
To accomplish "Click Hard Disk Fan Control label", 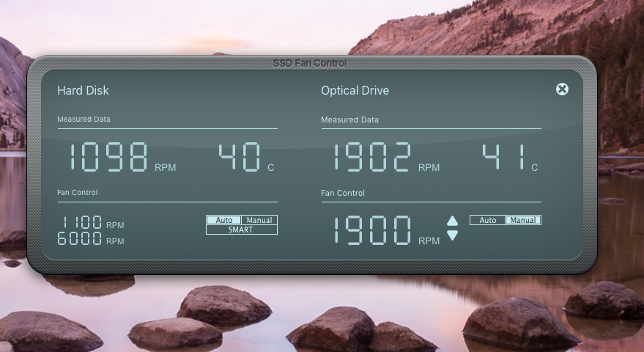I will (77, 192).
